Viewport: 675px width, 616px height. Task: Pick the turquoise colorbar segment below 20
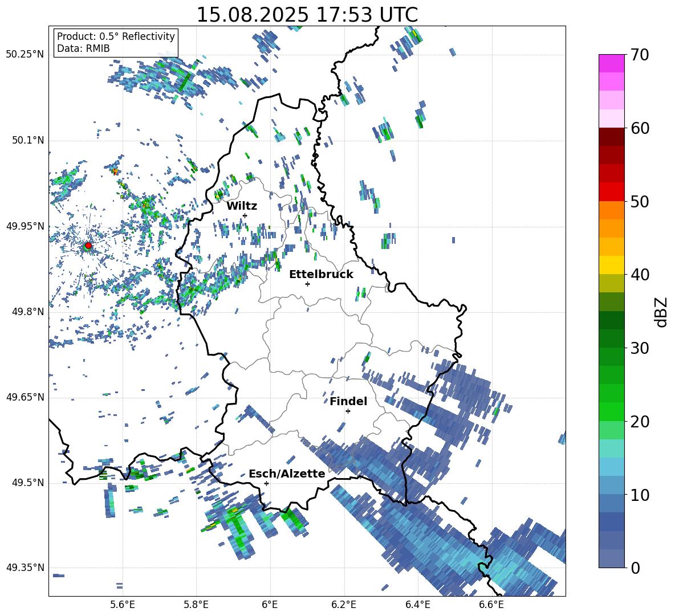pos(611,448)
